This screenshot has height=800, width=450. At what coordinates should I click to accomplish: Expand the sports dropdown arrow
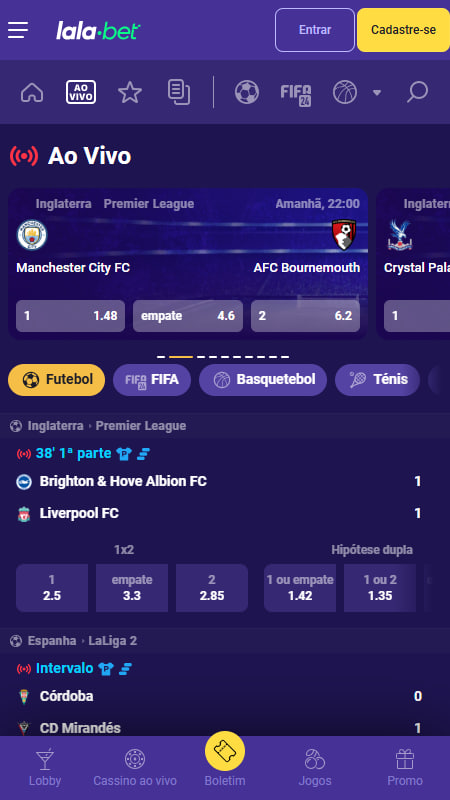coord(377,93)
